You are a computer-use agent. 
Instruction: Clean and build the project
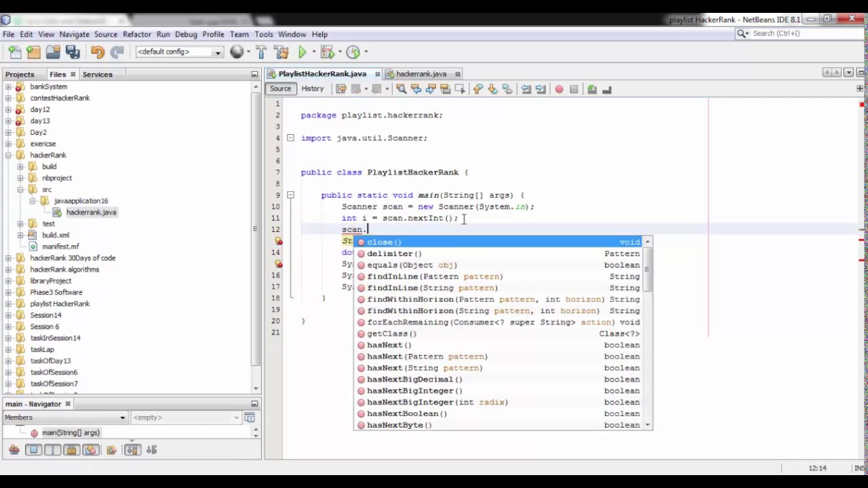click(x=281, y=52)
